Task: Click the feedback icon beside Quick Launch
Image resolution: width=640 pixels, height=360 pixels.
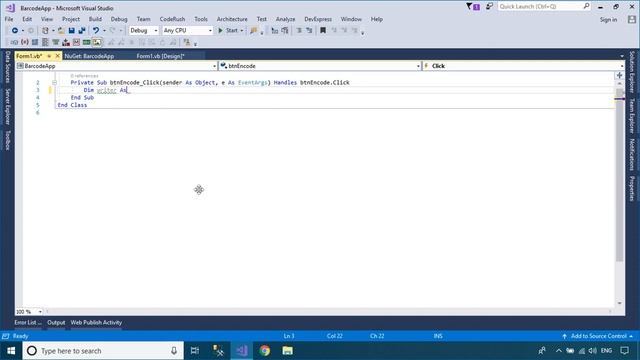Action: [489, 7]
